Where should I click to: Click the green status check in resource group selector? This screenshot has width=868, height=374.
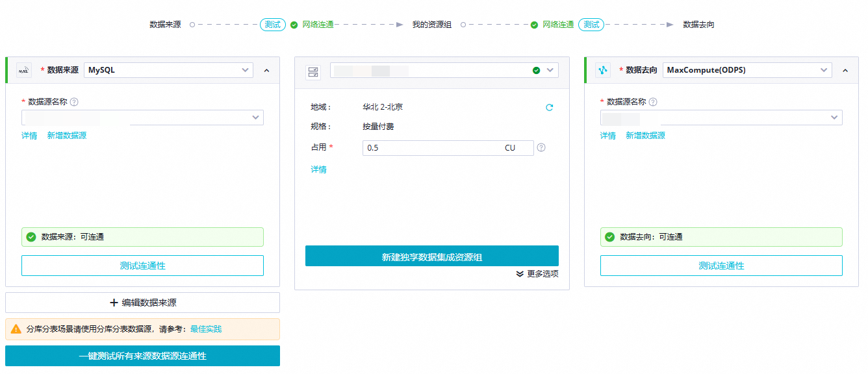point(536,70)
